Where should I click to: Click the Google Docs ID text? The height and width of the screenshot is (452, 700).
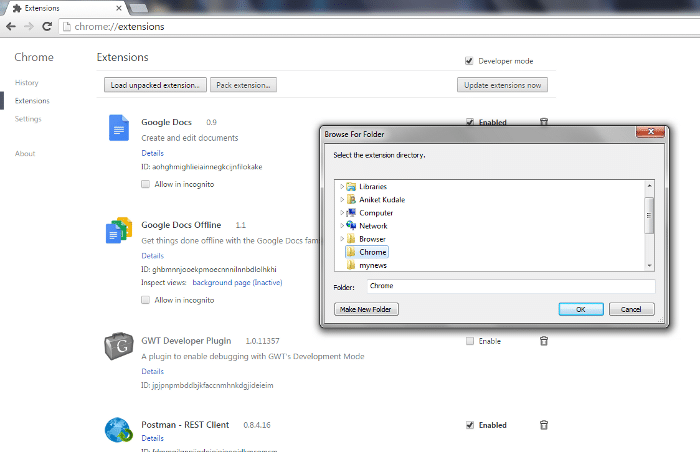(202, 167)
